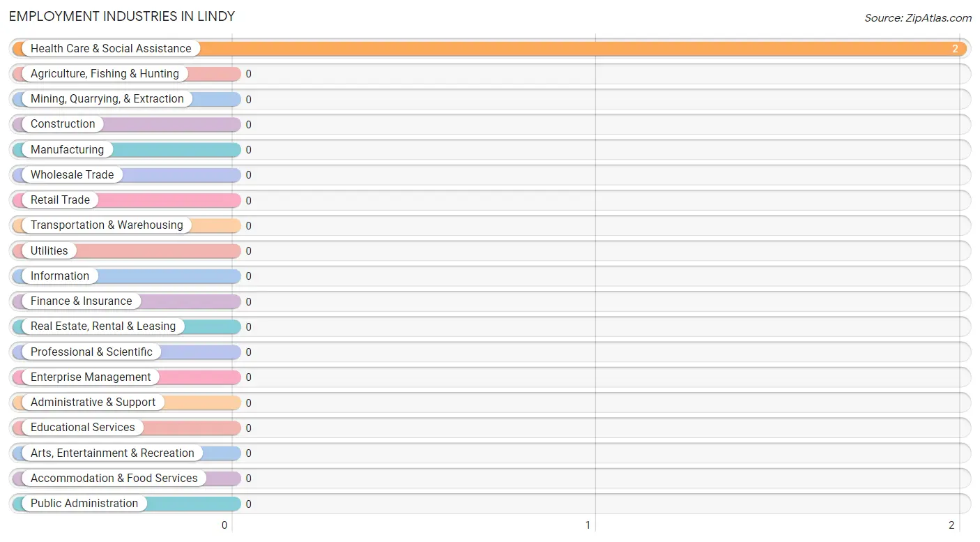
Task: Click the x-axis tick label 0
Action: coord(224,525)
